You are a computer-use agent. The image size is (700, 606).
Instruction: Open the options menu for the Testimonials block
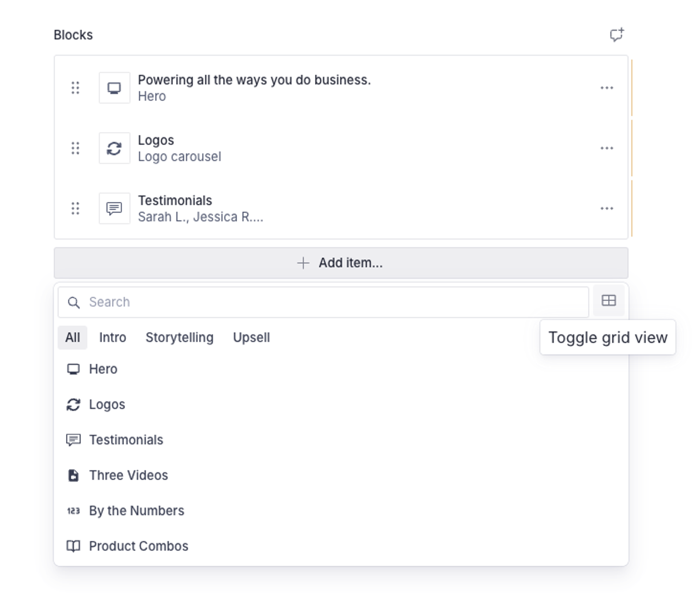click(x=607, y=208)
